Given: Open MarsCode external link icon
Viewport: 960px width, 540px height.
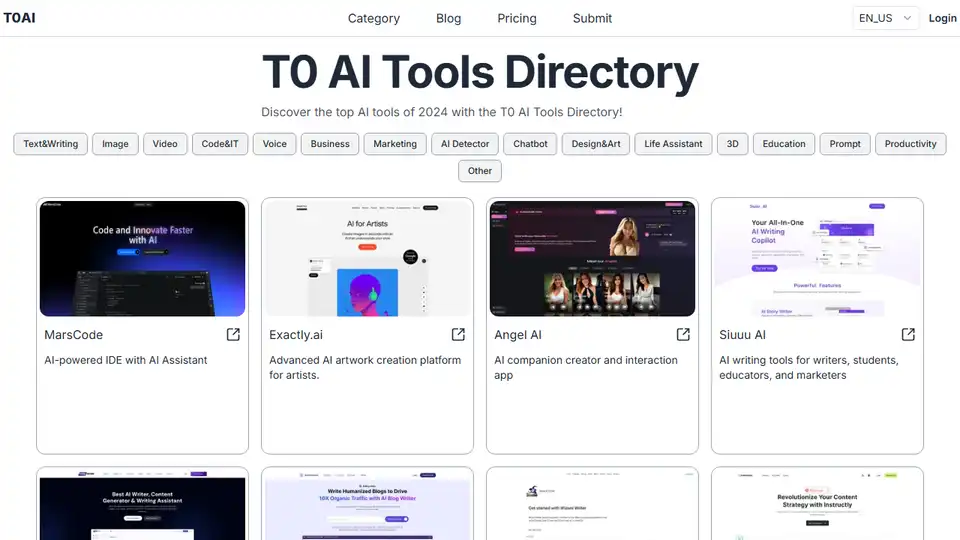Looking at the screenshot, I should pyautogui.click(x=233, y=334).
